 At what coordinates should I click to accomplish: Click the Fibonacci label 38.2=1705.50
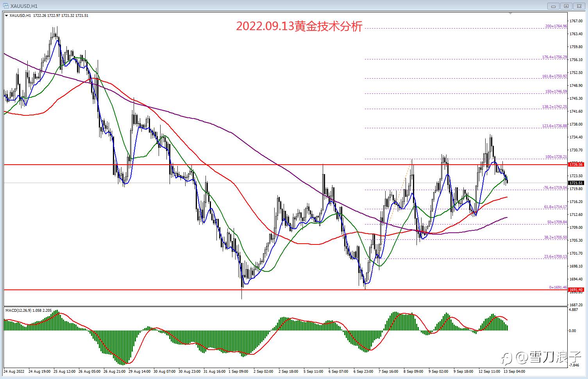pyautogui.click(x=556, y=237)
